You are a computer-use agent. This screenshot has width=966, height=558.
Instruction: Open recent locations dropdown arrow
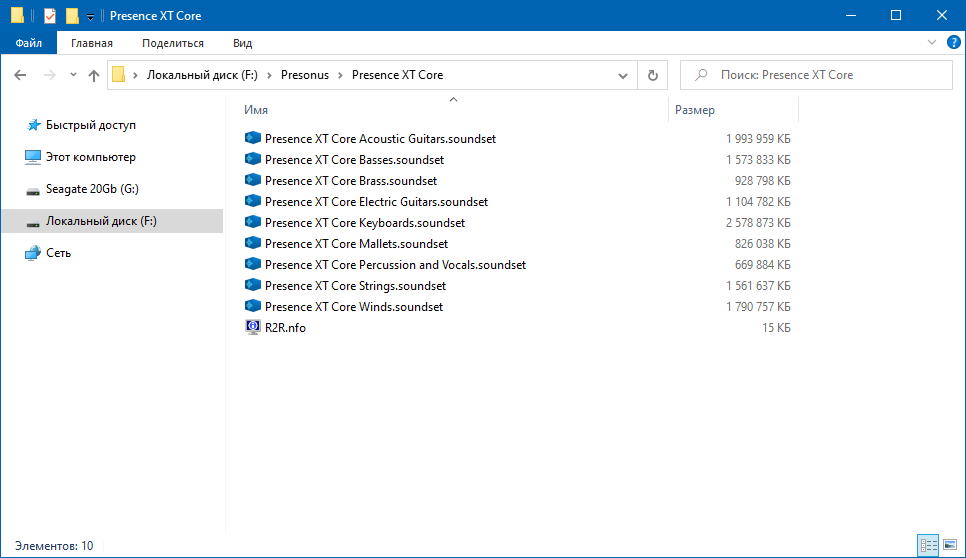(x=73, y=75)
